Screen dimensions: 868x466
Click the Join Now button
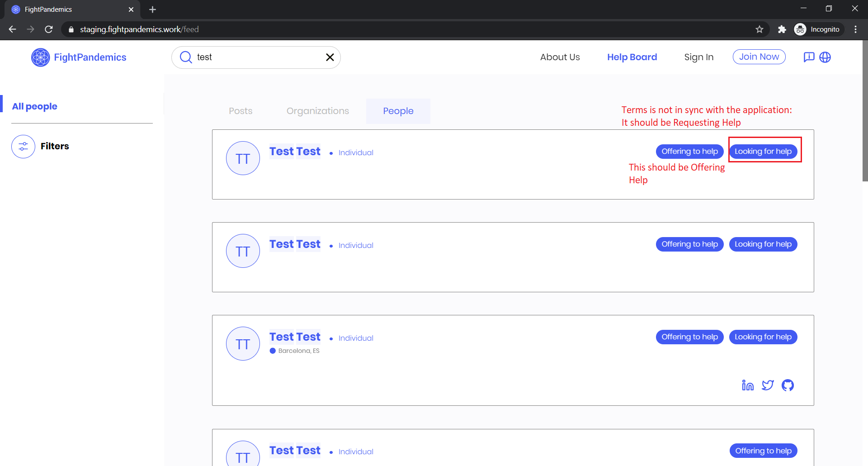coord(759,57)
